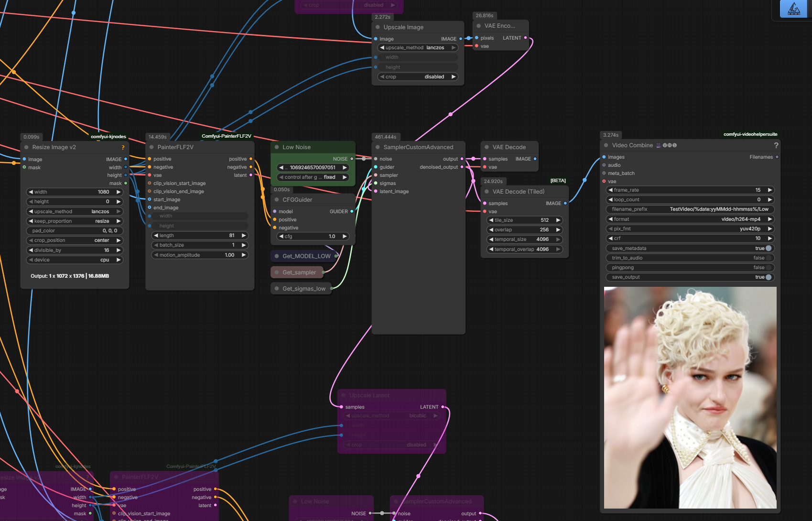Screen dimensions: 812x521
Task: Click the video preview in Video Combine
Action: pyautogui.click(x=690, y=398)
